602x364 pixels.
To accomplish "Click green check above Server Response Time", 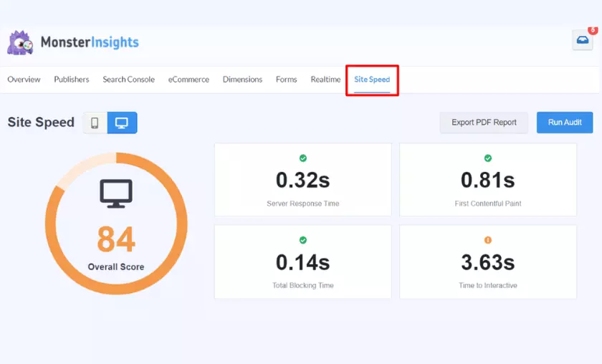I will (x=303, y=158).
